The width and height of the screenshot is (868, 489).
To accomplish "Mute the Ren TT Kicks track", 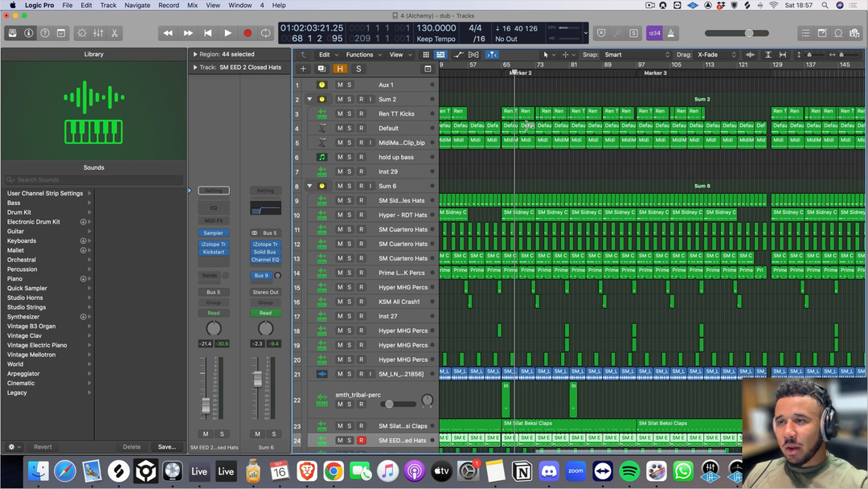I will pyautogui.click(x=340, y=113).
